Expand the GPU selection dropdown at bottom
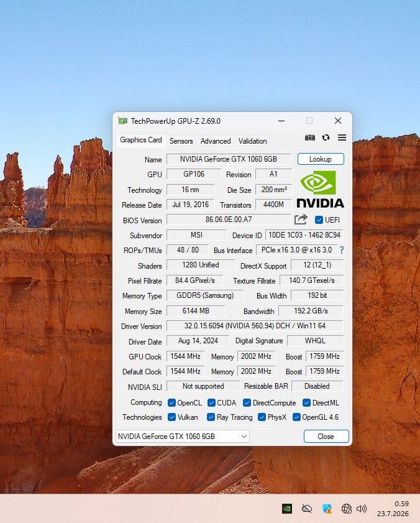Viewport: 420px width, 523px height. [183, 437]
